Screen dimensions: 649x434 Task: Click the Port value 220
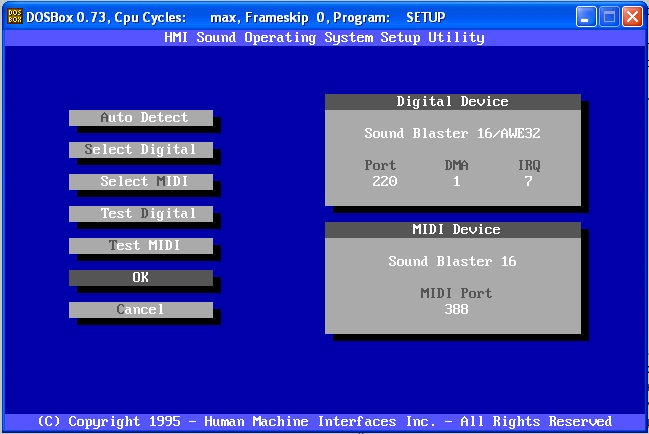[x=385, y=181]
